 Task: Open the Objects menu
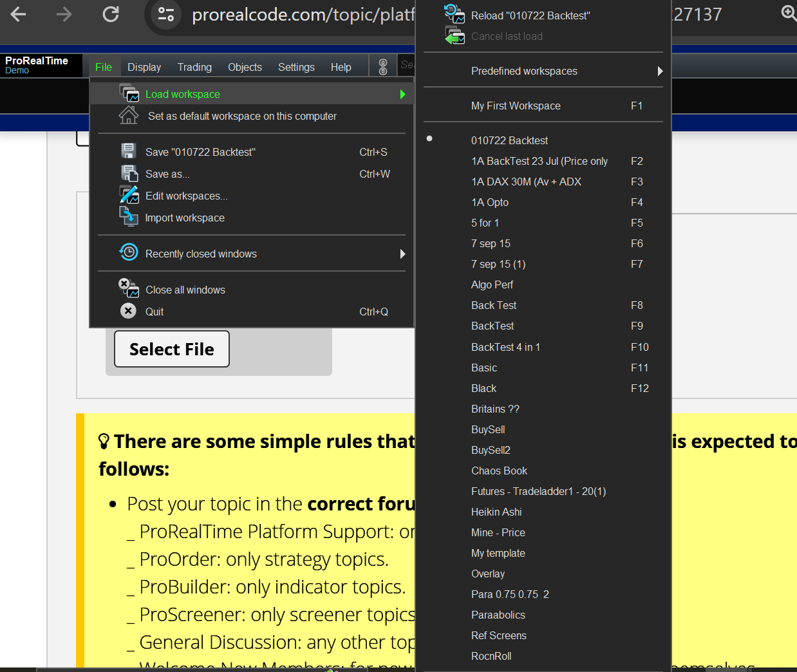pyautogui.click(x=245, y=67)
